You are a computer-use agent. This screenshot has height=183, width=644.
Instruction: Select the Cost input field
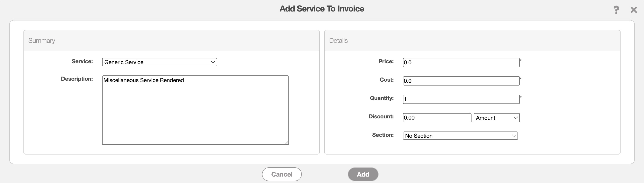461,81
